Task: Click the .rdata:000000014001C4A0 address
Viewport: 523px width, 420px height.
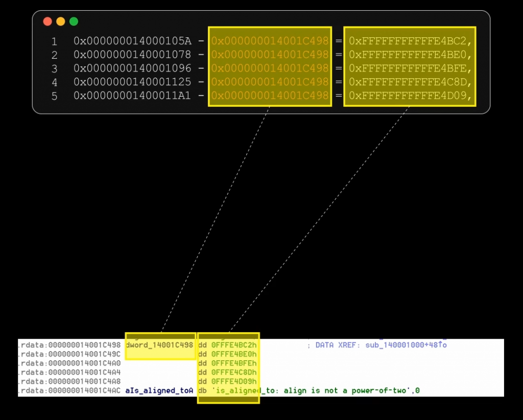Action: click(70, 363)
